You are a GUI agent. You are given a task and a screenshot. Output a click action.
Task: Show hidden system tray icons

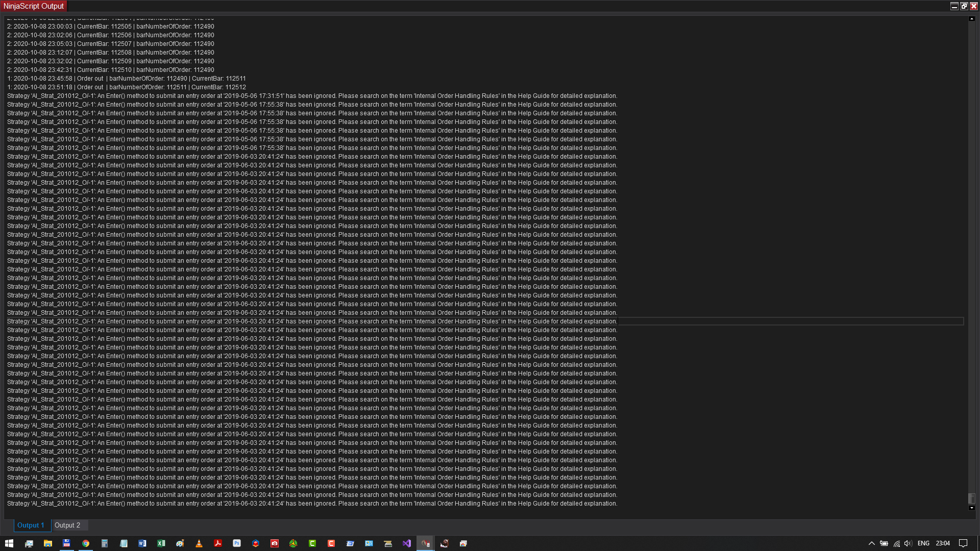(x=871, y=543)
